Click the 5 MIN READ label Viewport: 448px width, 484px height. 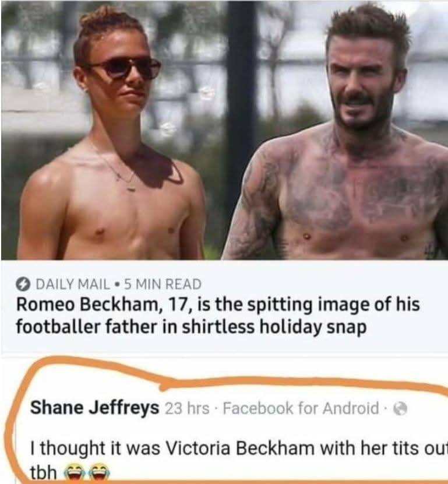163,285
